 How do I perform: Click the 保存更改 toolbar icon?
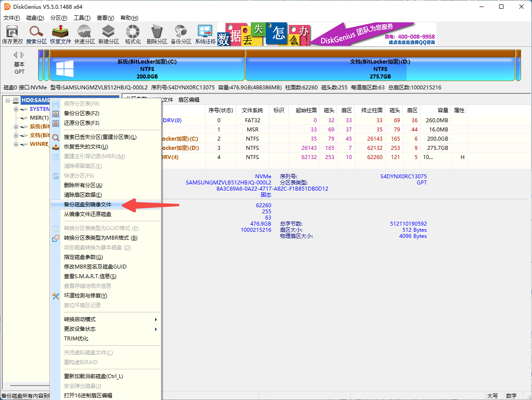12,34
